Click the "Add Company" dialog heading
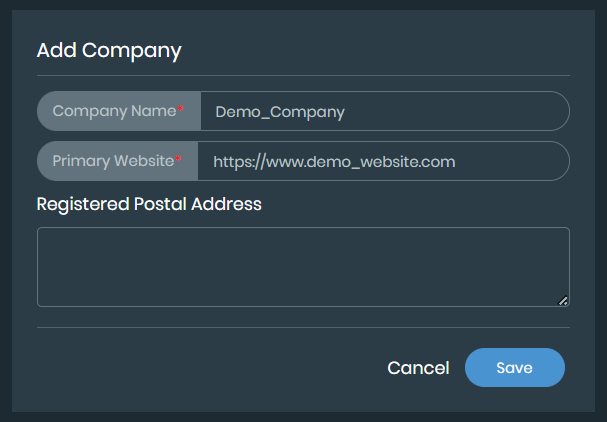 point(109,51)
